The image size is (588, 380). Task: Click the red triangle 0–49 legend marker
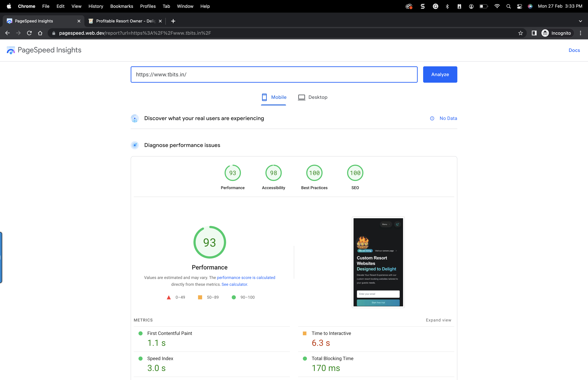169,298
